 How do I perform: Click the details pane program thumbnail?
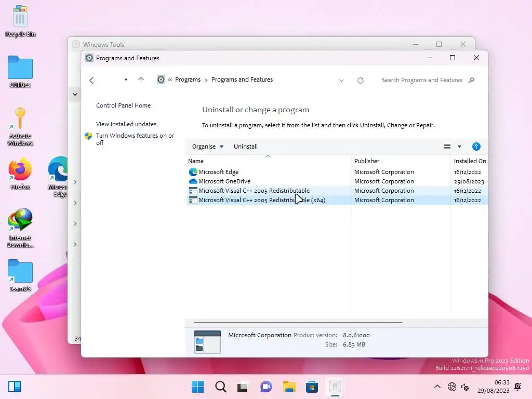pyautogui.click(x=207, y=342)
